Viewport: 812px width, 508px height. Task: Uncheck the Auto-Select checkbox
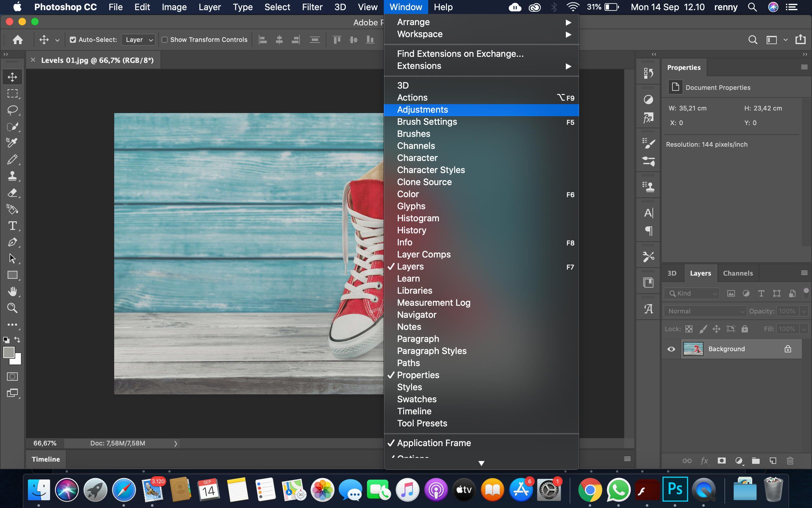72,40
